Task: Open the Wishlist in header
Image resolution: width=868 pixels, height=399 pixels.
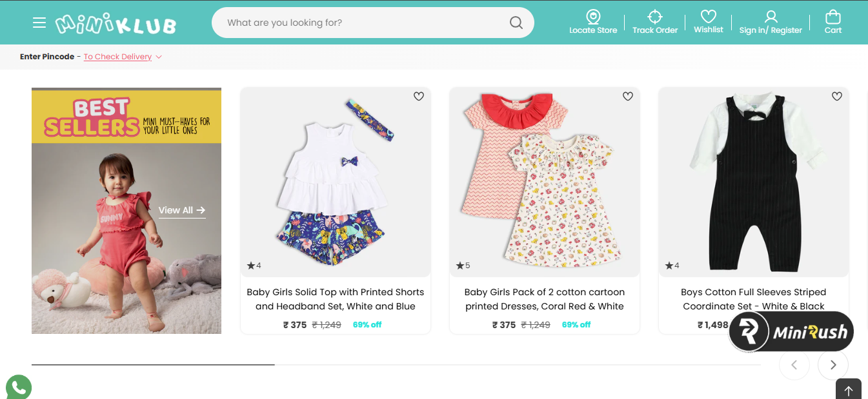Action: 709,22
